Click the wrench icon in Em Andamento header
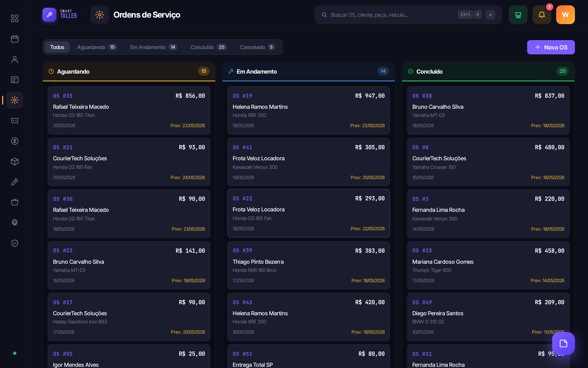Screen dimensions: 588x368 pyautogui.click(x=231, y=71)
